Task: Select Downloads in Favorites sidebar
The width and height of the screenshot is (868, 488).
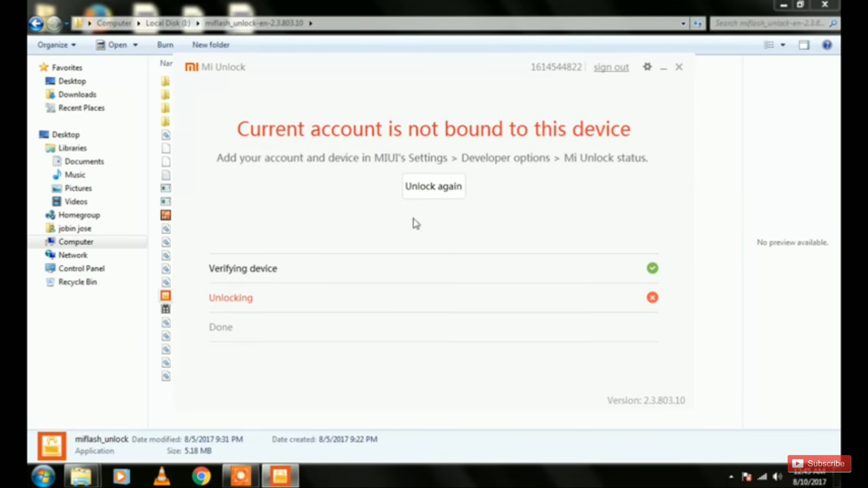Action: 77,94
